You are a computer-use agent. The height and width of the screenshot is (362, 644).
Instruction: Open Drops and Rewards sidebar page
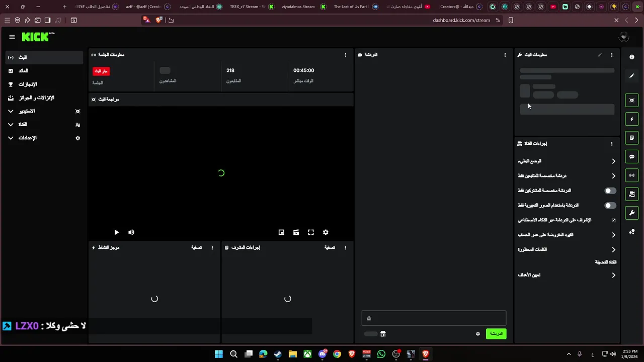point(44,98)
